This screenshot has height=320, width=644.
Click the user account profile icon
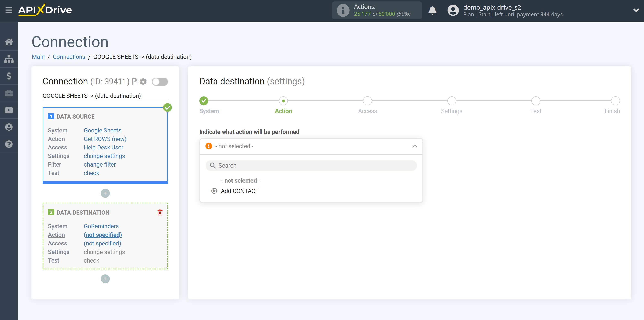(x=452, y=10)
